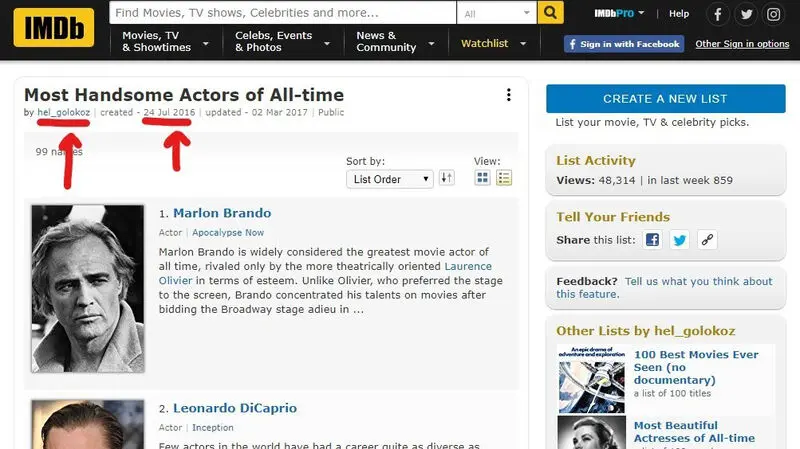
Task: Focus the Find Movies search field
Action: [283, 13]
